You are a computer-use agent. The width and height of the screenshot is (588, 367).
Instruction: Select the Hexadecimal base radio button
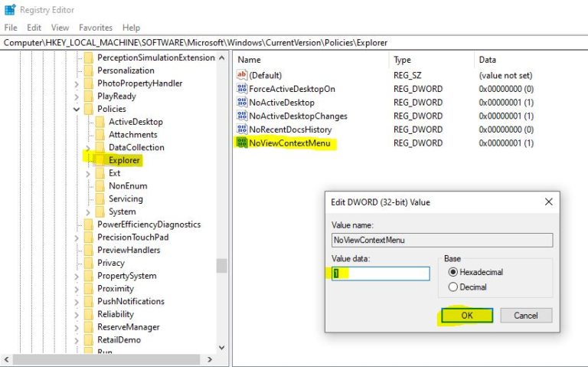coord(452,272)
